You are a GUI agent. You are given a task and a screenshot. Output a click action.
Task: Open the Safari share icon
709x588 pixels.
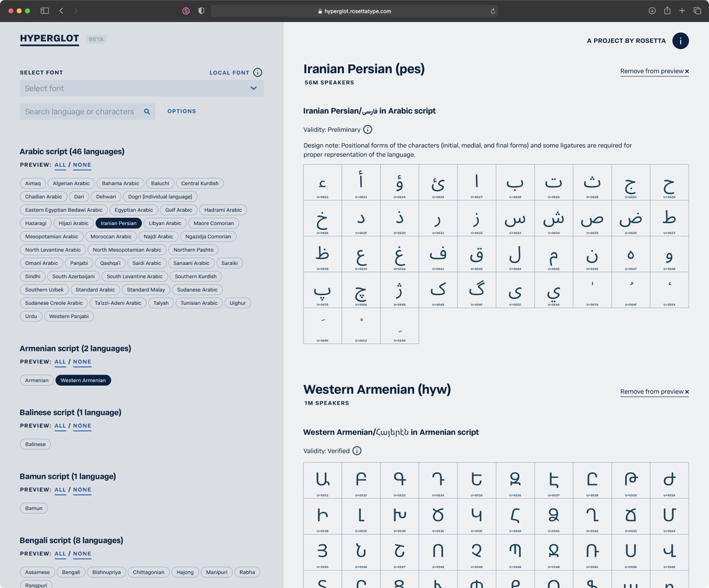click(x=667, y=11)
